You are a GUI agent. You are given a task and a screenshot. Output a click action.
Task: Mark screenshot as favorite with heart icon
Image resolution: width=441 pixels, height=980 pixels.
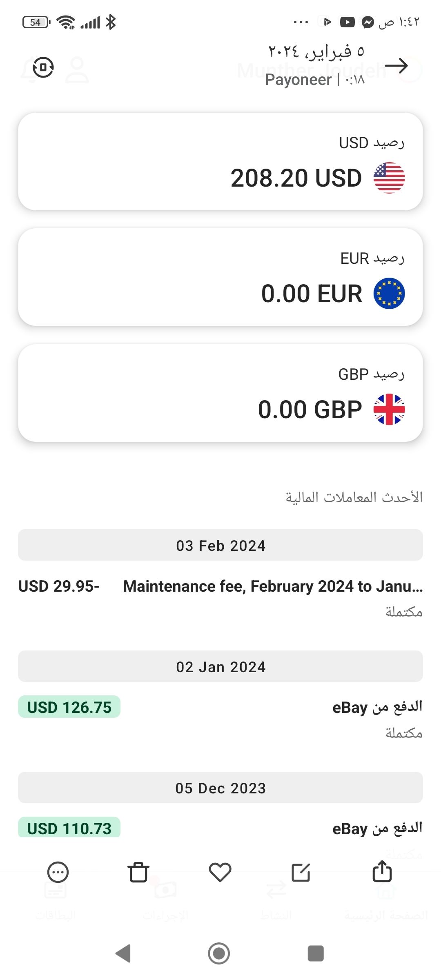(220, 872)
